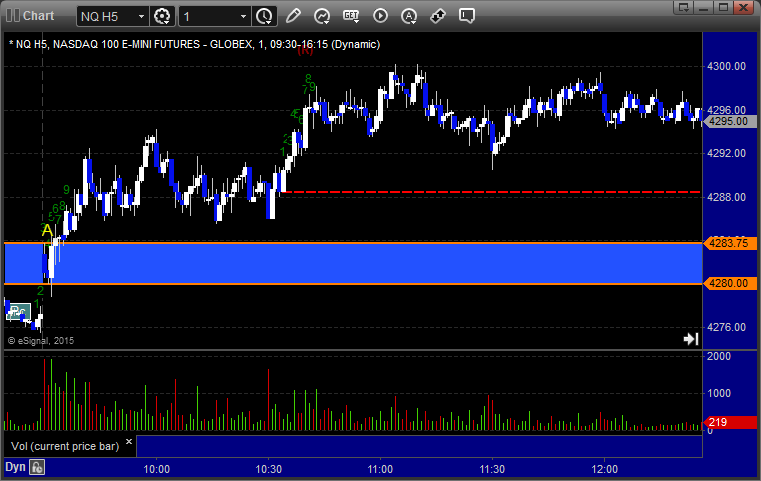Click the 10:00 time axis label
Viewport: 761px width, 481px height.
156,469
